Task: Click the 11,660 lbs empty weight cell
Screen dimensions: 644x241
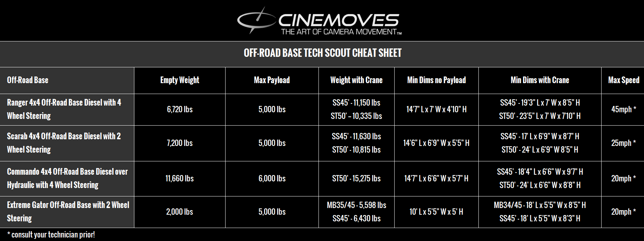Action: click(180, 178)
